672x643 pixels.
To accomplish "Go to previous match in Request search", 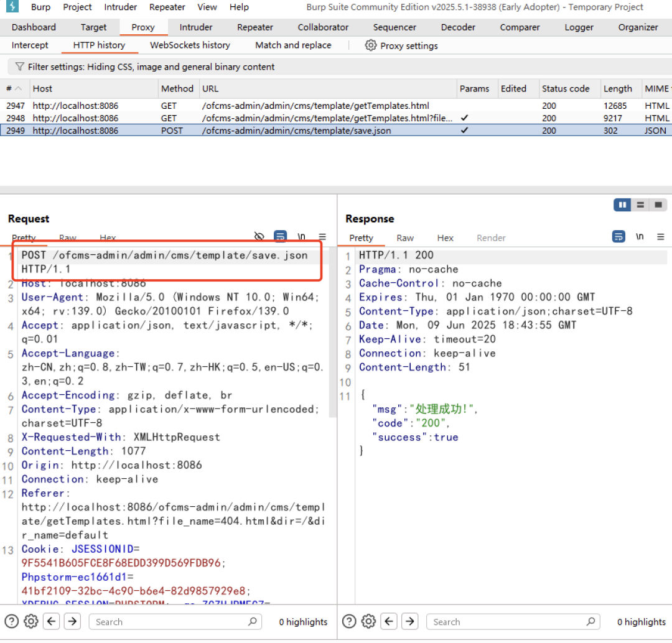I will 52,621.
